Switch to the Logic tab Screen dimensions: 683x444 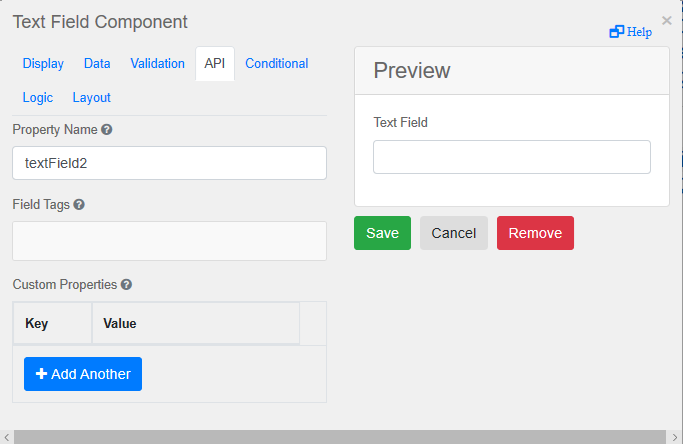click(38, 97)
